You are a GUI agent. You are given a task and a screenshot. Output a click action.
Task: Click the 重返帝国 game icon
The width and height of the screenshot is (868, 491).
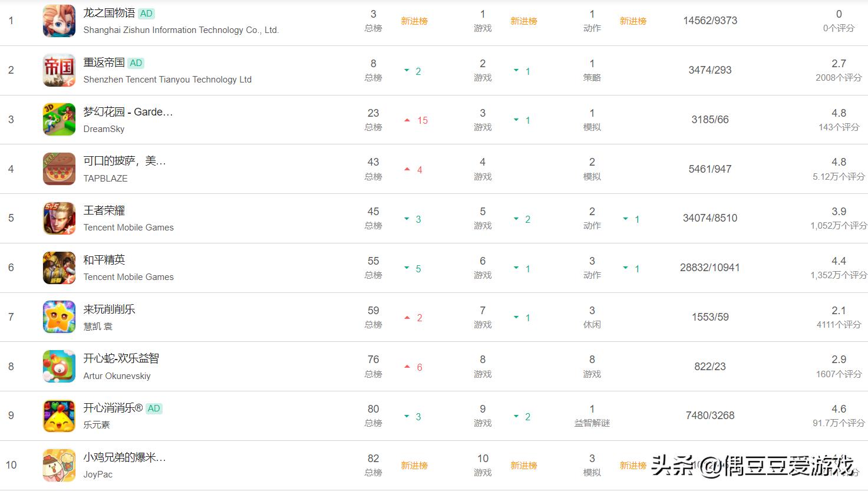click(x=59, y=70)
